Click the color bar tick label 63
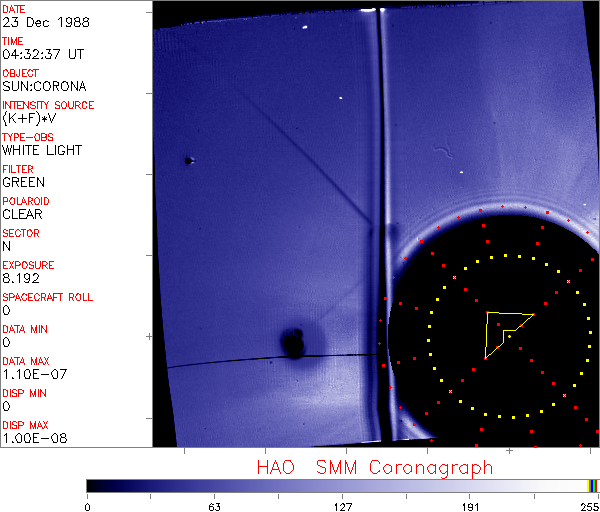 point(214,507)
